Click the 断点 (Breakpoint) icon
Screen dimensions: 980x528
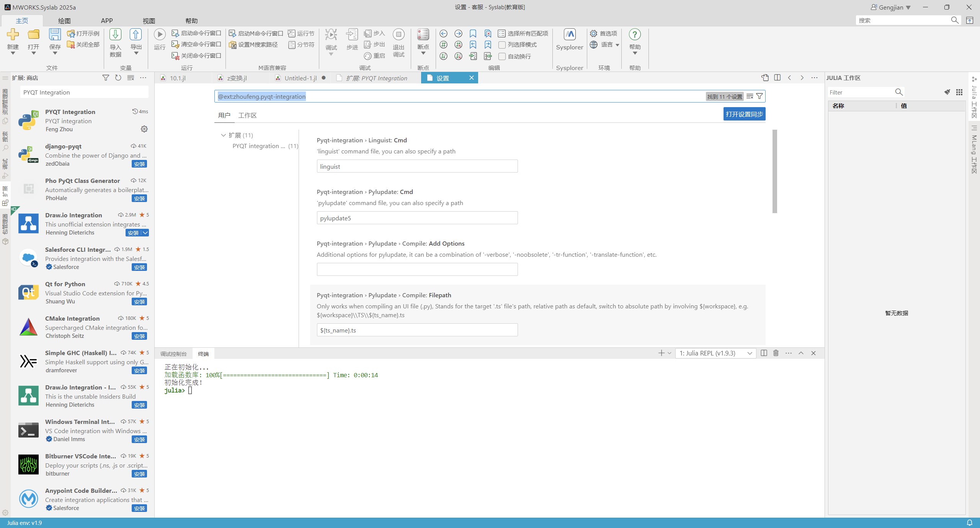[423, 34]
